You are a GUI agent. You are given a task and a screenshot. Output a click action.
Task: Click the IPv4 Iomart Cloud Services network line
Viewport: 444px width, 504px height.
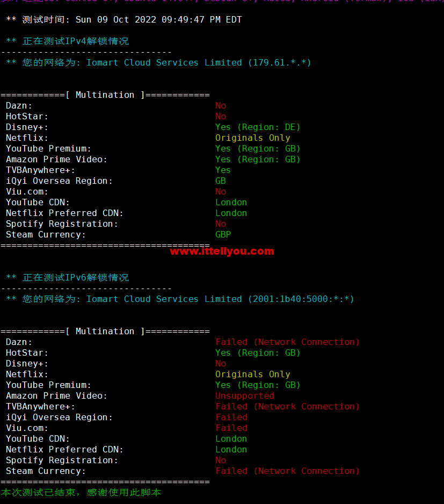tap(159, 63)
